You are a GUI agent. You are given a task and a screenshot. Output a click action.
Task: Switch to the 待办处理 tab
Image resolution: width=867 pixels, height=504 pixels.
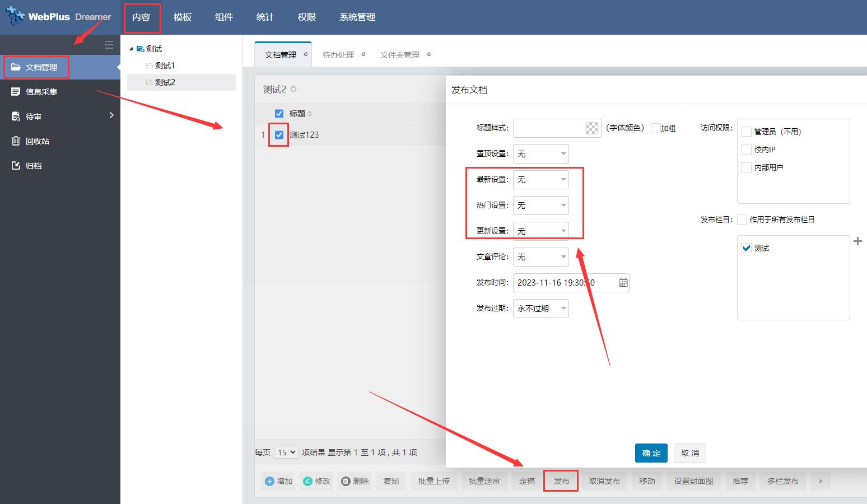tap(338, 55)
